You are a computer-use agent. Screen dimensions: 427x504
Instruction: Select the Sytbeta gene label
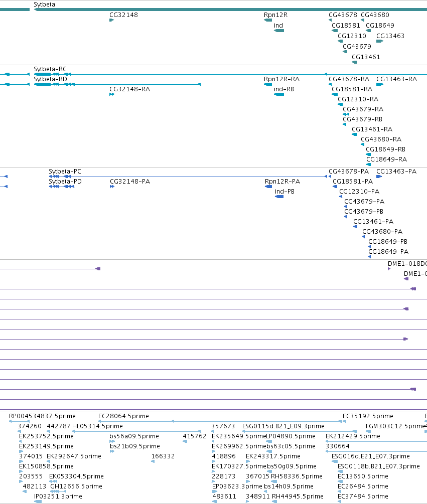(x=44, y=5)
